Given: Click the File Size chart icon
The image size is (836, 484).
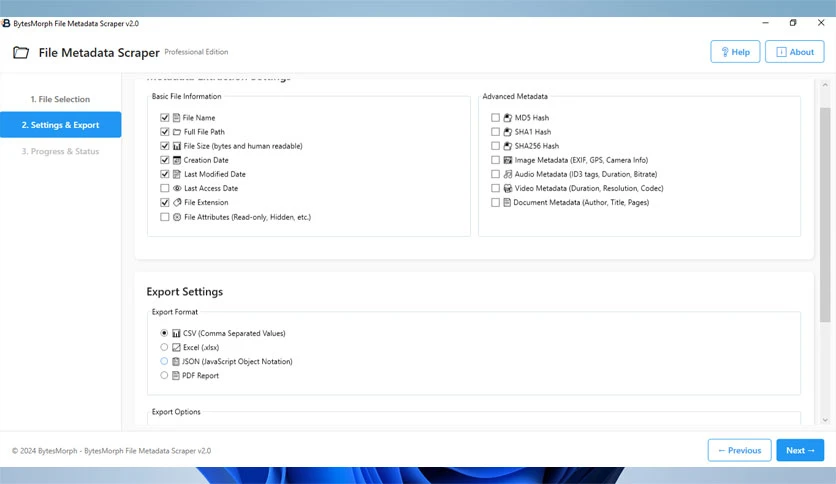Looking at the screenshot, I should (177, 146).
